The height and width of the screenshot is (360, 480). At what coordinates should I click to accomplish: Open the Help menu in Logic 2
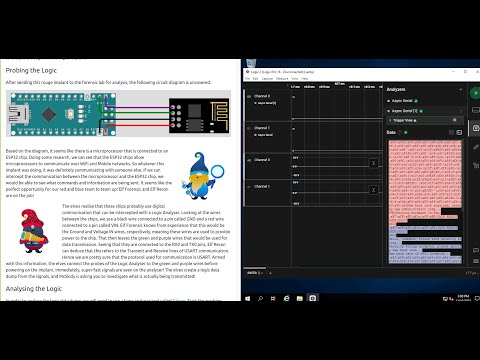[x=305, y=79]
